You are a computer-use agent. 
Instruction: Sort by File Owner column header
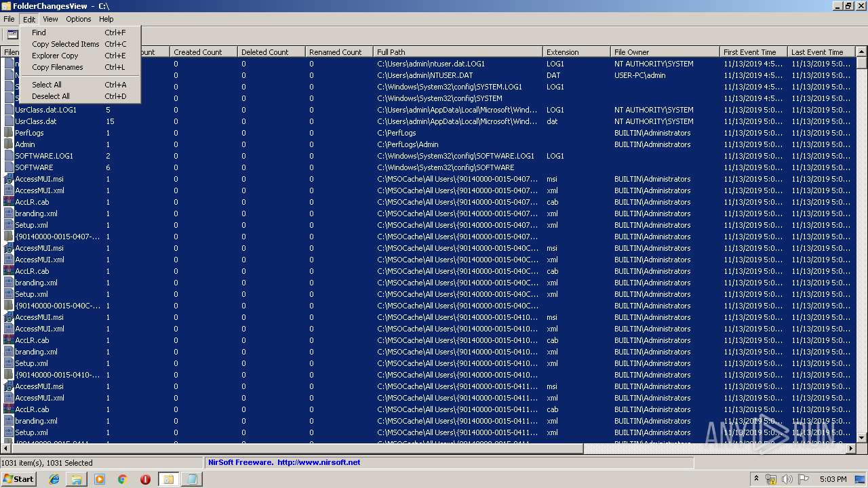click(665, 52)
